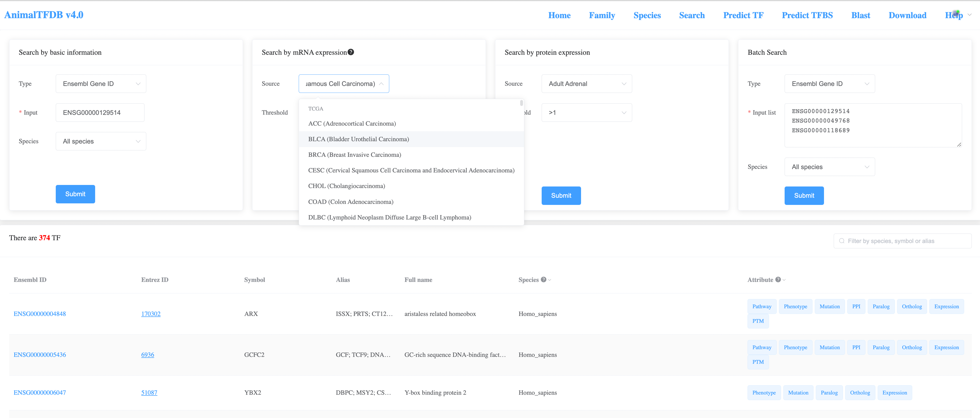
Task: Click the filter search magnifier icon
Action: click(x=842, y=241)
